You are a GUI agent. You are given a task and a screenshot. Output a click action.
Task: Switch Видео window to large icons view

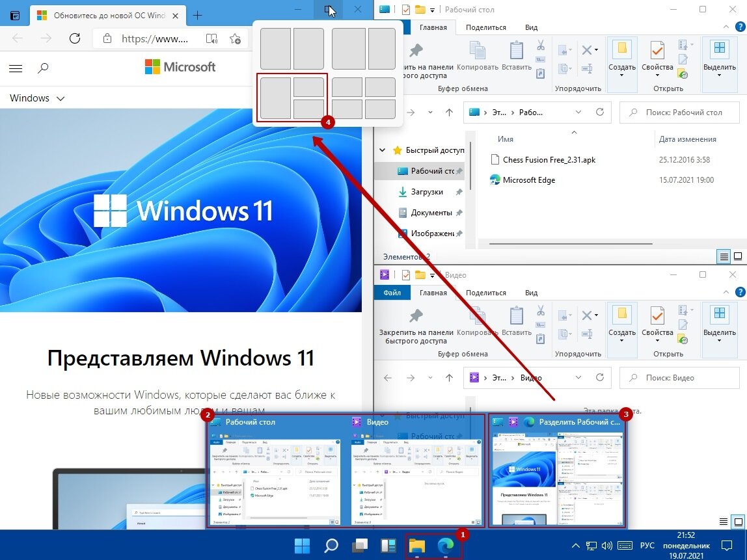pos(738,522)
